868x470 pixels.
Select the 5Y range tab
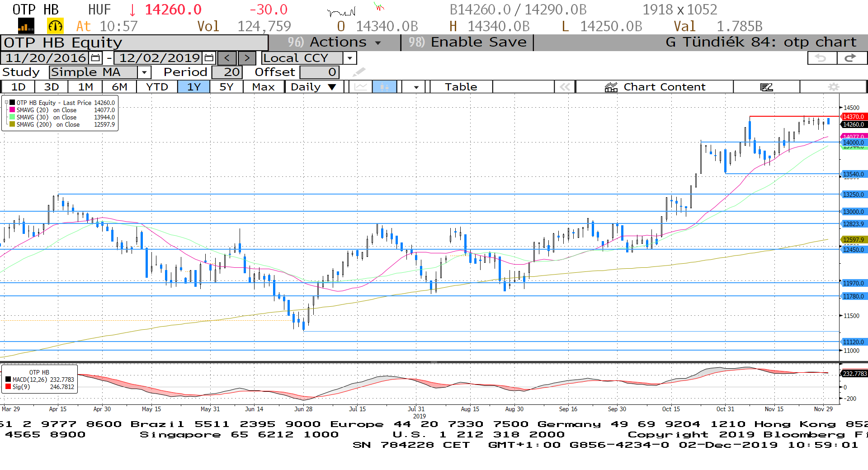tap(226, 87)
